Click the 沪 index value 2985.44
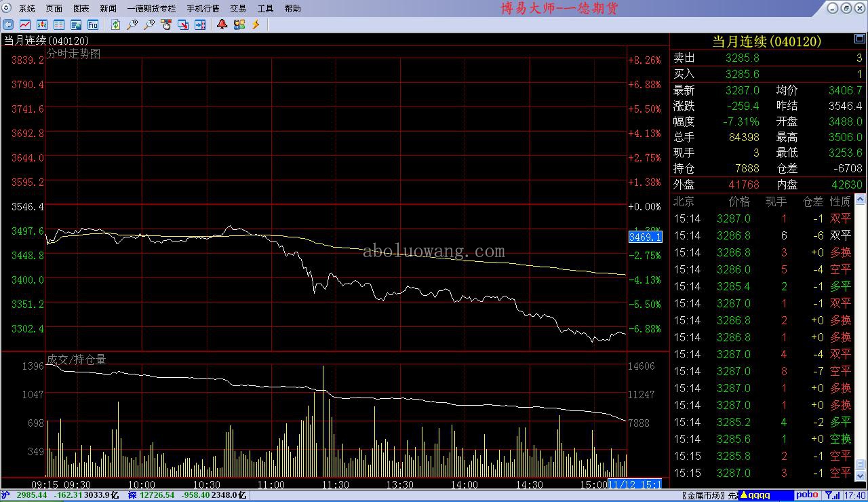Viewport: 868px width, 502px height. 31,495
